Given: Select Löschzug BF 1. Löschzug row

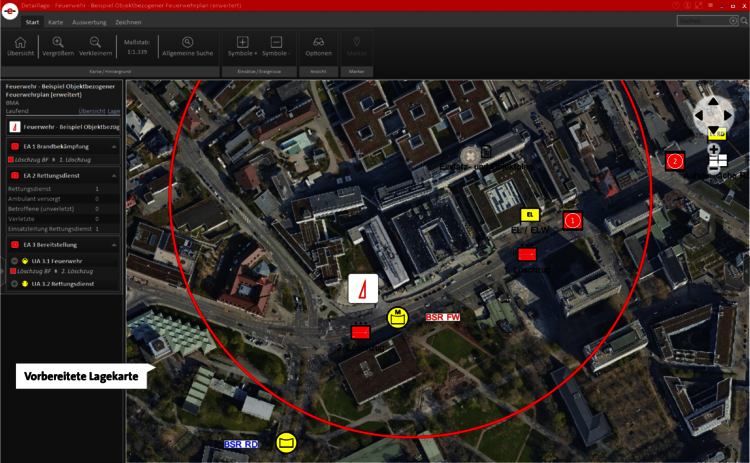Looking at the screenshot, I should point(63,160).
